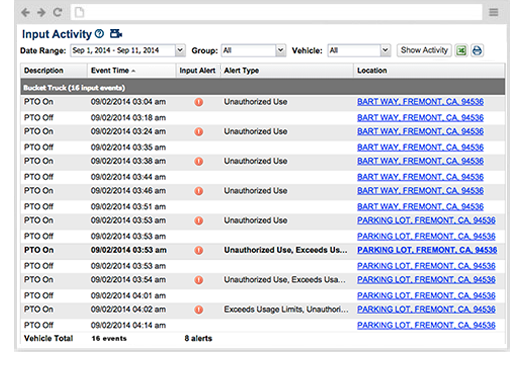Viewport: 524px width, 368px height.
Task: Open BART WAY link for 03:04 am event
Action: [420, 102]
